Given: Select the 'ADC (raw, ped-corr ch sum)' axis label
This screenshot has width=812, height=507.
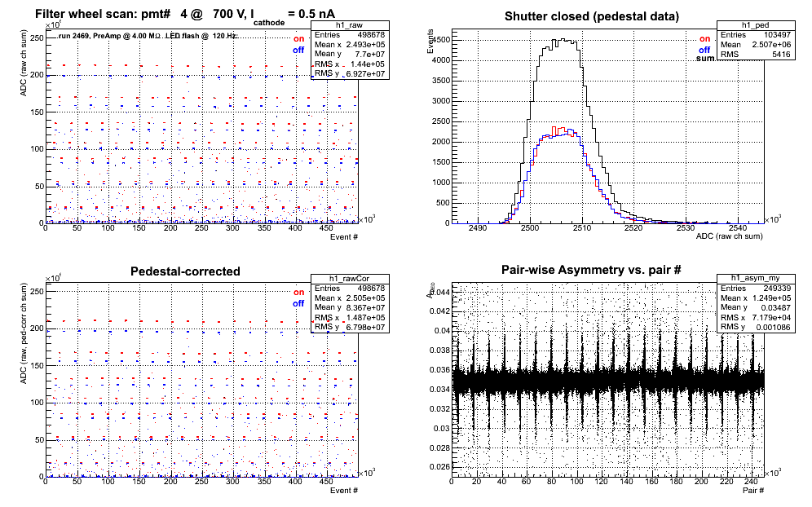Looking at the screenshot, I should tap(24, 333).
